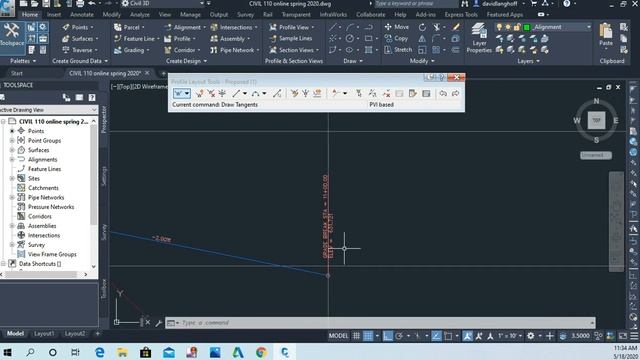Click Sample Lines tool
Screen dimensions: 640x360
click(x=291, y=38)
